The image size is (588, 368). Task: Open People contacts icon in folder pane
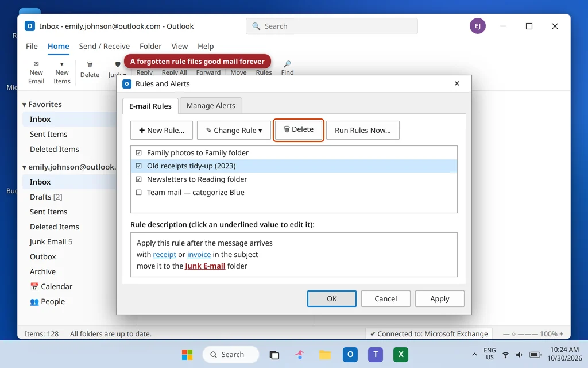(34, 301)
